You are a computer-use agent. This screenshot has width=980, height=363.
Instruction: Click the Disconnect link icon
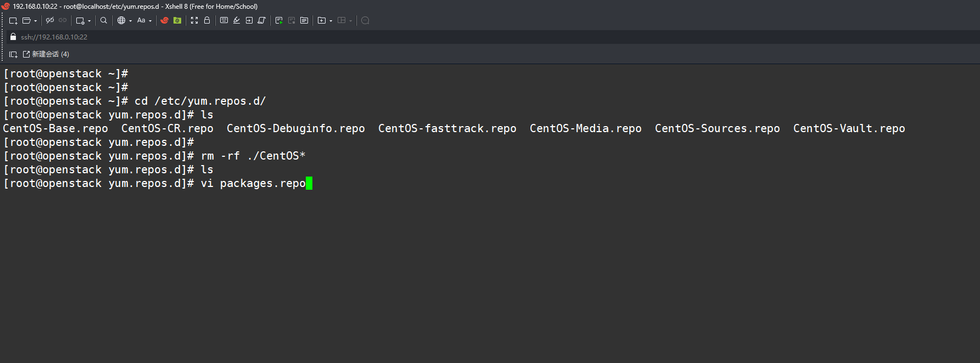coord(50,20)
